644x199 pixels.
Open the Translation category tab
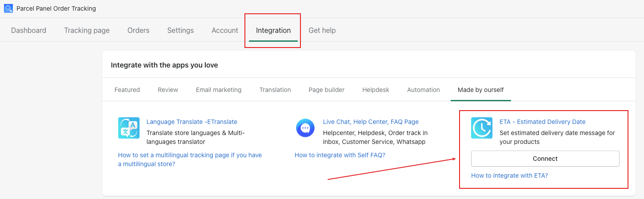pos(275,90)
